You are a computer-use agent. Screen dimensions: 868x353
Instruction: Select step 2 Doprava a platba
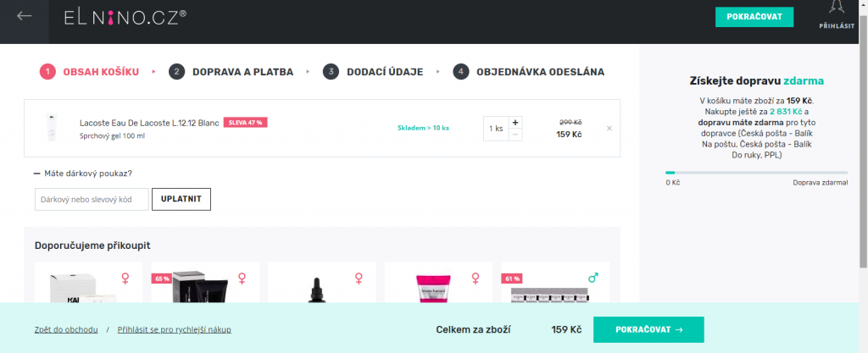coord(231,72)
